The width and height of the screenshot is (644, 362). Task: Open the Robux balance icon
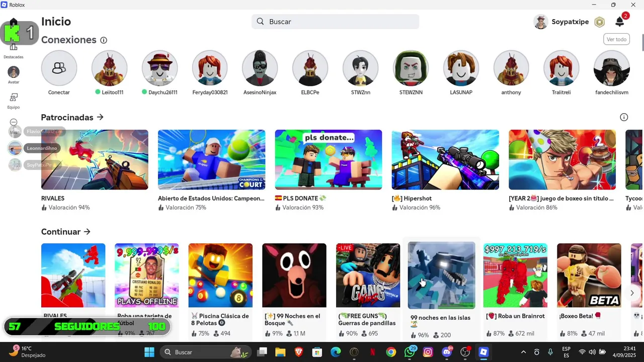pyautogui.click(x=599, y=22)
